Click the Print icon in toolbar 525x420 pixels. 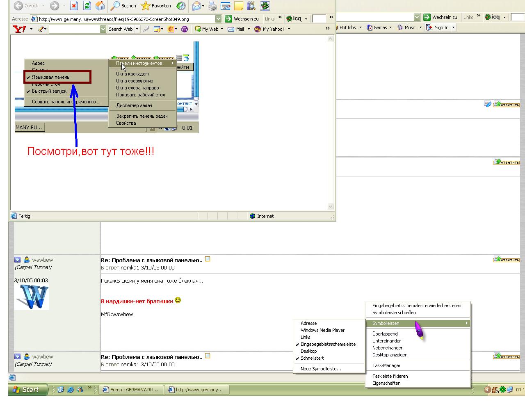click(212, 6)
